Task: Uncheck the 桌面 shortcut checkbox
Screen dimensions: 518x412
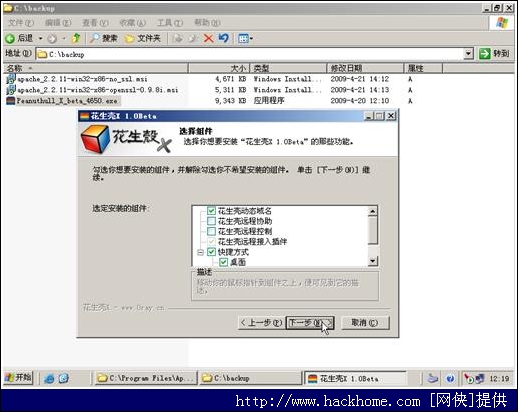Action: tap(223, 262)
